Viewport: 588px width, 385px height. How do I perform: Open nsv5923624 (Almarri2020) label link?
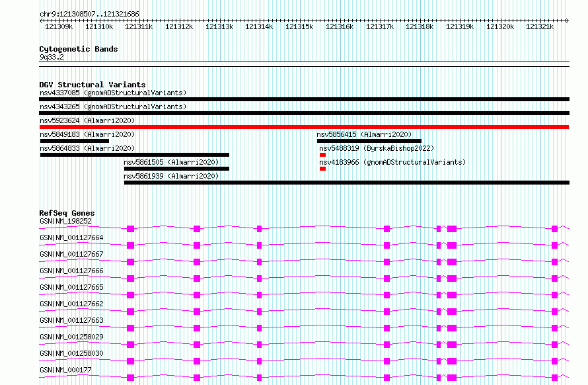point(87,120)
